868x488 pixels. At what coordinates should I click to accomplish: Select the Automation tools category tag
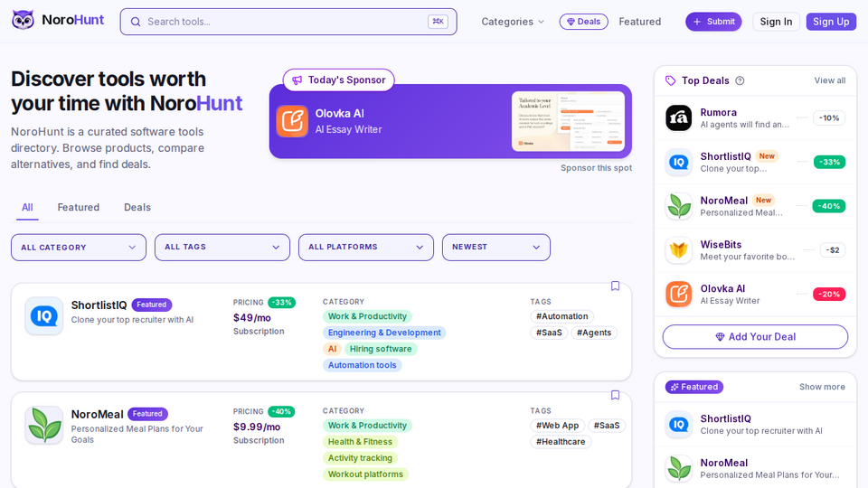point(362,365)
